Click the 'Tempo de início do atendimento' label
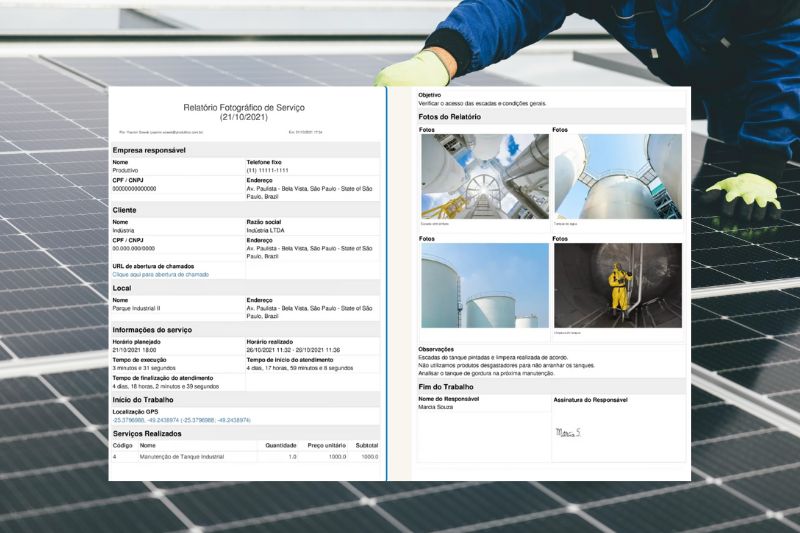 (x=290, y=360)
